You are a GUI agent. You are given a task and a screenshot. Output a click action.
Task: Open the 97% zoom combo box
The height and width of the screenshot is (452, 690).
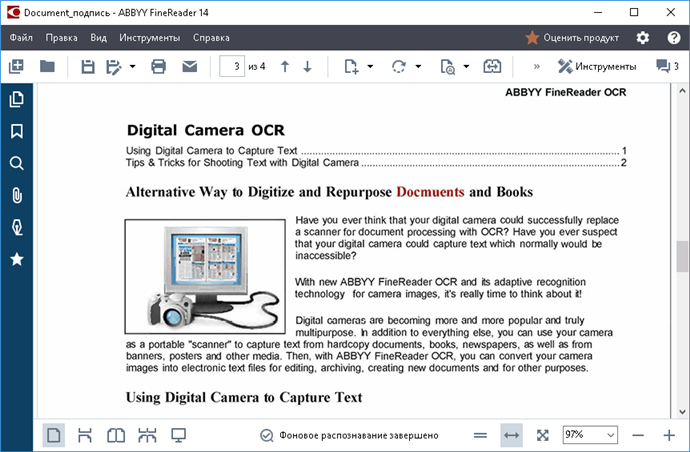(590, 435)
